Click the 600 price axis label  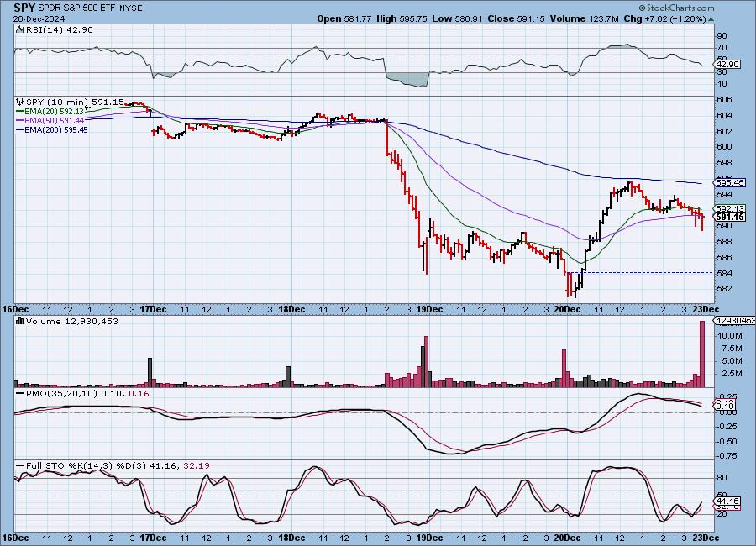click(724, 147)
